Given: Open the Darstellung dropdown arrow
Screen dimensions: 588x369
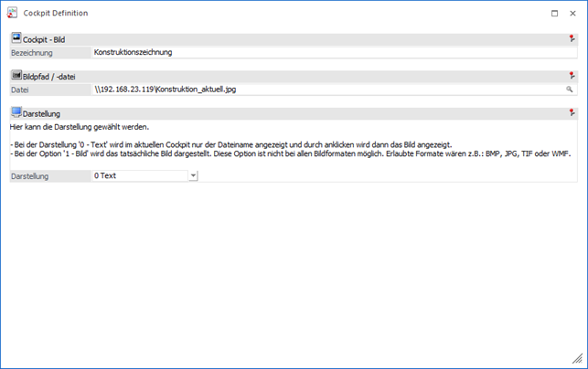Looking at the screenshot, I should pyautogui.click(x=193, y=175).
